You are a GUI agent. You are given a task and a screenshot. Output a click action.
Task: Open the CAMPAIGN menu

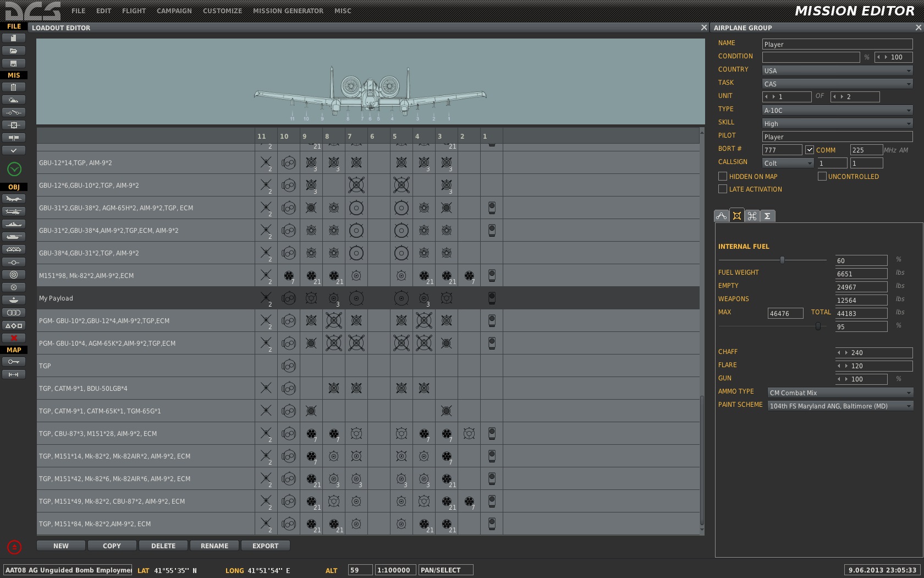174,11
